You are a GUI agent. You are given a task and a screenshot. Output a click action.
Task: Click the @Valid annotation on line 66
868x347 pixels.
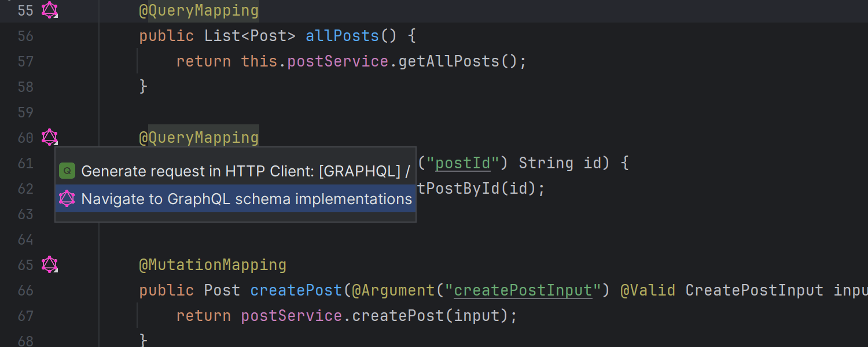click(x=648, y=290)
